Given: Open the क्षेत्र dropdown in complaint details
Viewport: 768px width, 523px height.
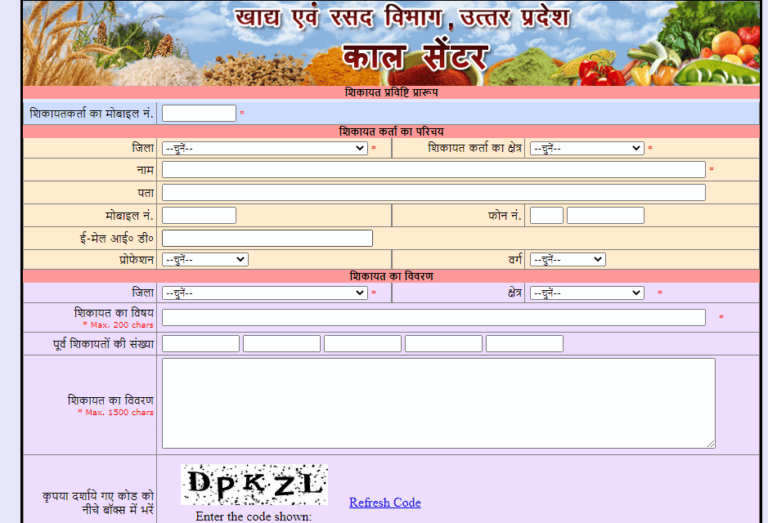Looking at the screenshot, I should pos(586,293).
